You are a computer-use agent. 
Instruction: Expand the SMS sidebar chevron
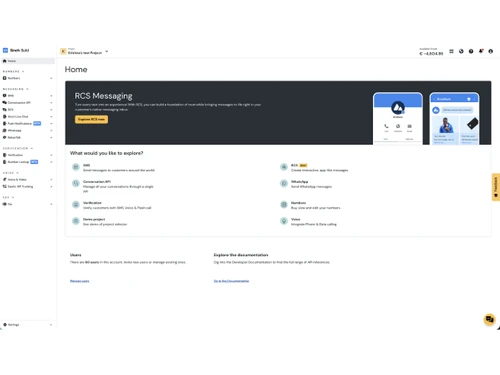(51, 96)
